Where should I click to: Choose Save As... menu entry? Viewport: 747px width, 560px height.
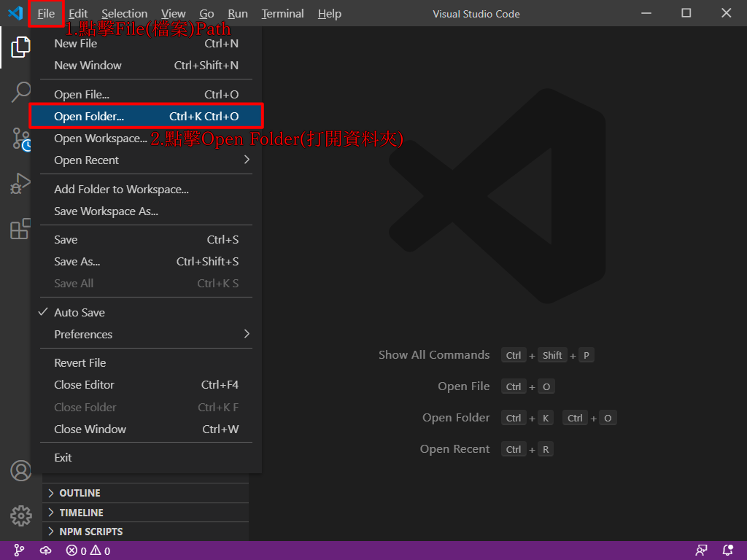pyautogui.click(x=146, y=262)
